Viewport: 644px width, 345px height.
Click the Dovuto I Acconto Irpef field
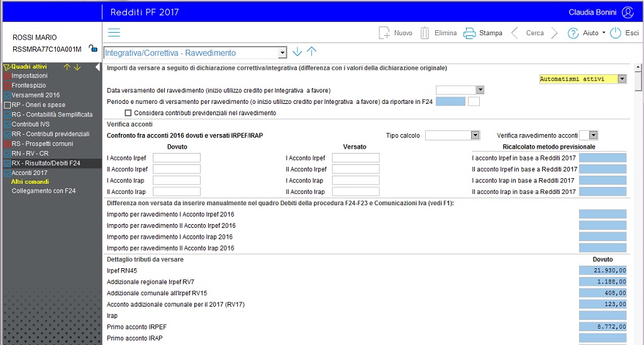point(177,158)
